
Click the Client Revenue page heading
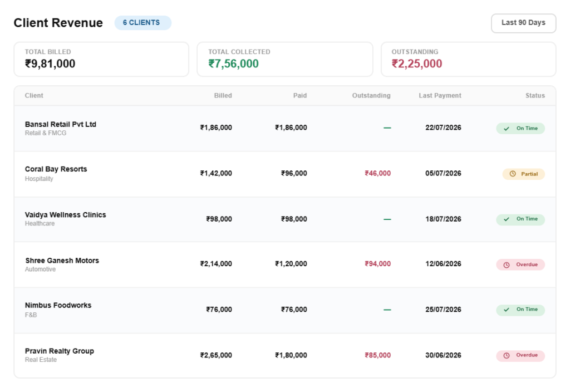(x=58, y=23)
